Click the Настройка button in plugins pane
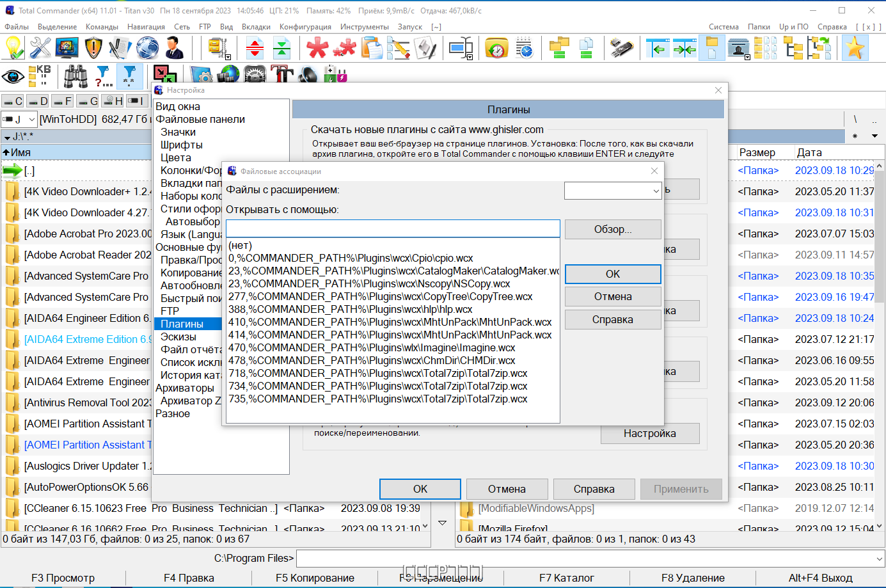Viewport: 886px width, 588px height. [x=650, y=433]
